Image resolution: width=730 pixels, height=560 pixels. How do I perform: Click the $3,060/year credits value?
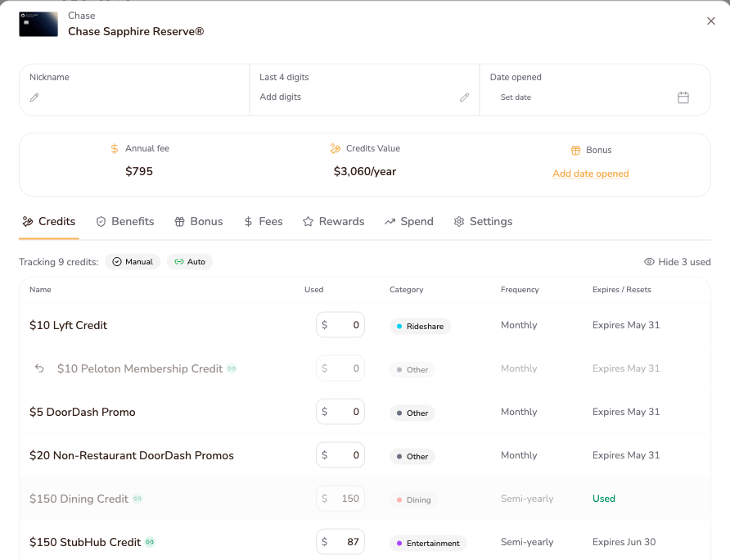coord(365,171)
